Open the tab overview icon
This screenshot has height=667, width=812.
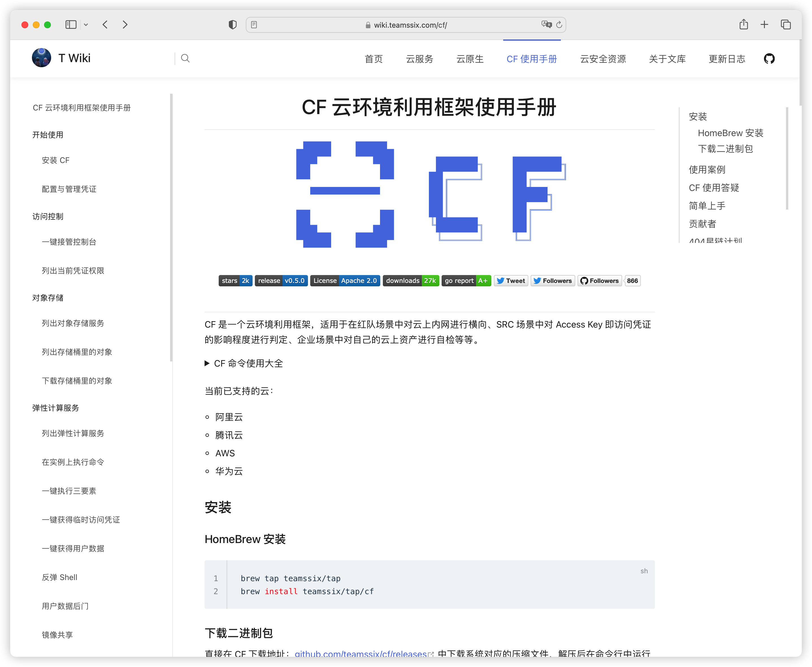[x=785, y=25]
